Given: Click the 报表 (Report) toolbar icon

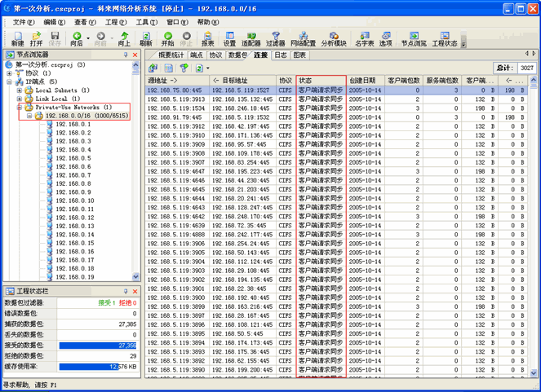Looking at the screenshot, I should click(207, 38).
